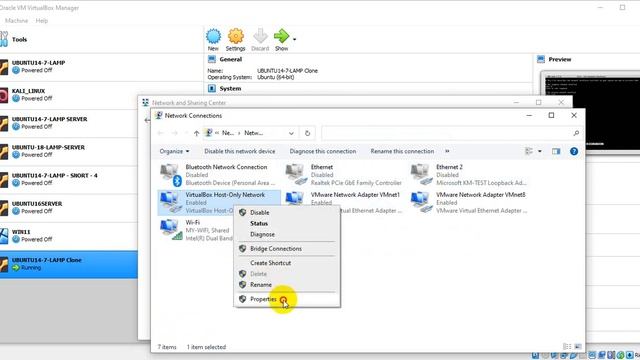Click the System section header
This screenshot has height=360, width=640.
pyautogui.click(x=230, y=89)
